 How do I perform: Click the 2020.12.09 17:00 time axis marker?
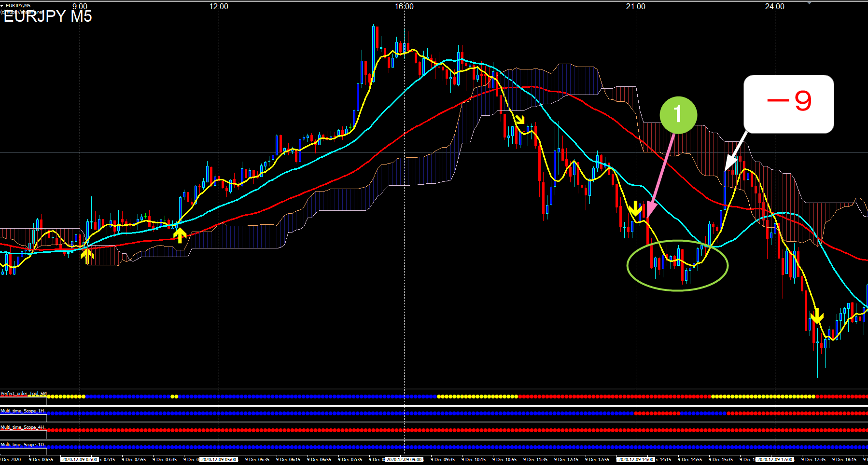[774, 460]
